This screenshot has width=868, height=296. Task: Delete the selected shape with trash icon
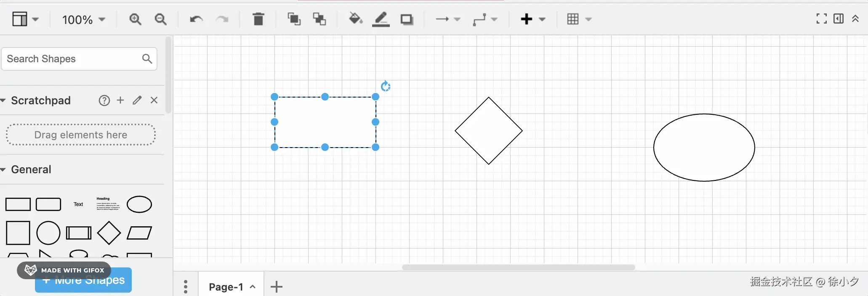point(258,19)
